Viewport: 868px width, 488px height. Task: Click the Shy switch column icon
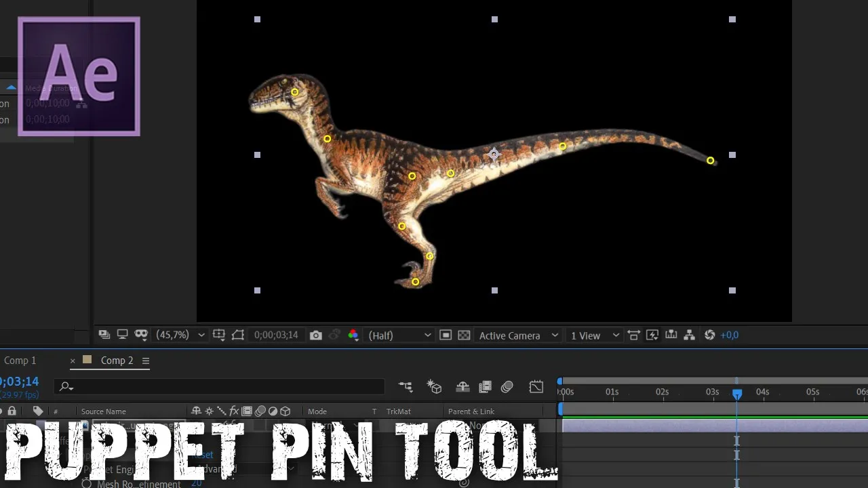197,411
